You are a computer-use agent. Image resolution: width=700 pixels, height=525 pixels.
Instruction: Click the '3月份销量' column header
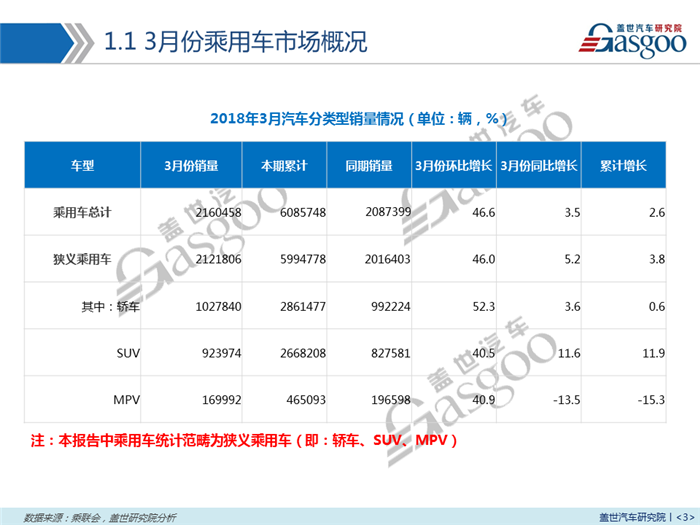click(x=191, y=166)
